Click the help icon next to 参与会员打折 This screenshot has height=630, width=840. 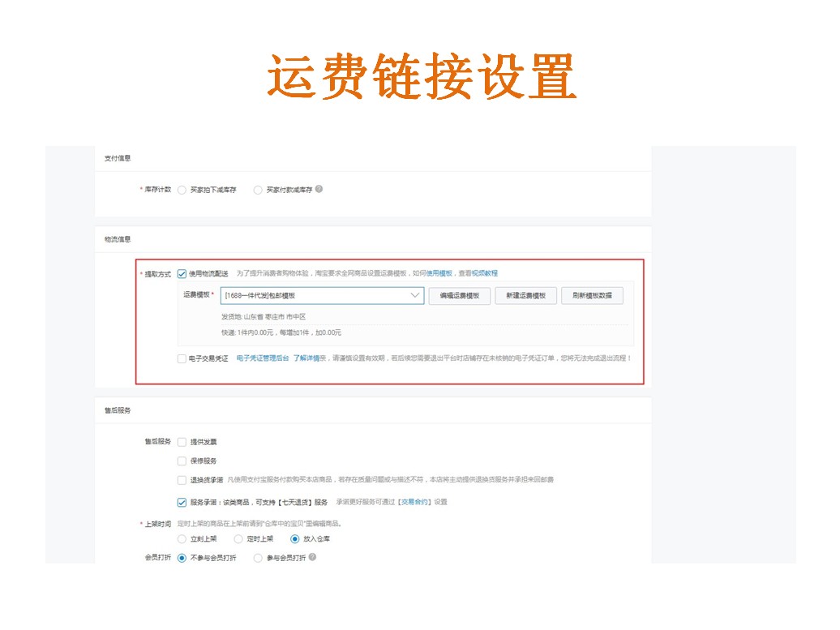[x=313, y=557]
